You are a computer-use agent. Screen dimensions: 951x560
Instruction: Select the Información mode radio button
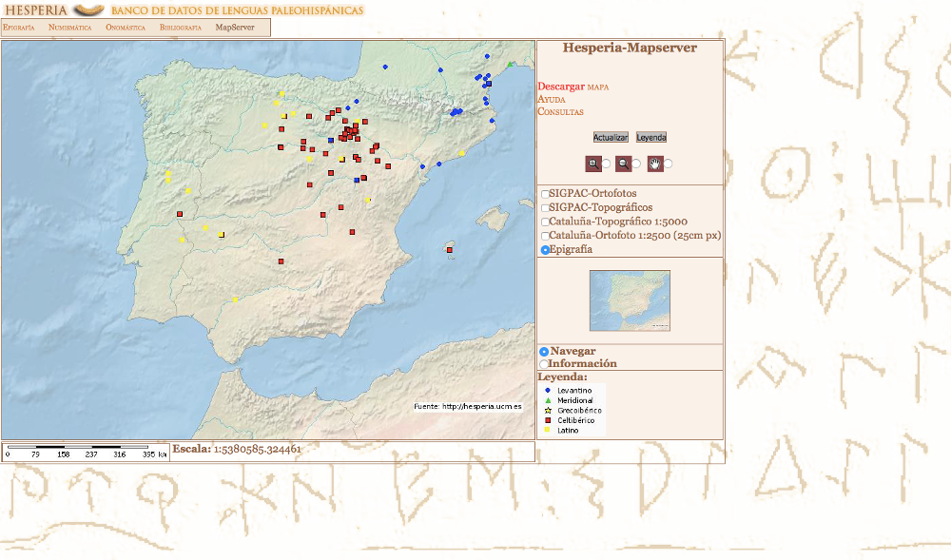544,364
